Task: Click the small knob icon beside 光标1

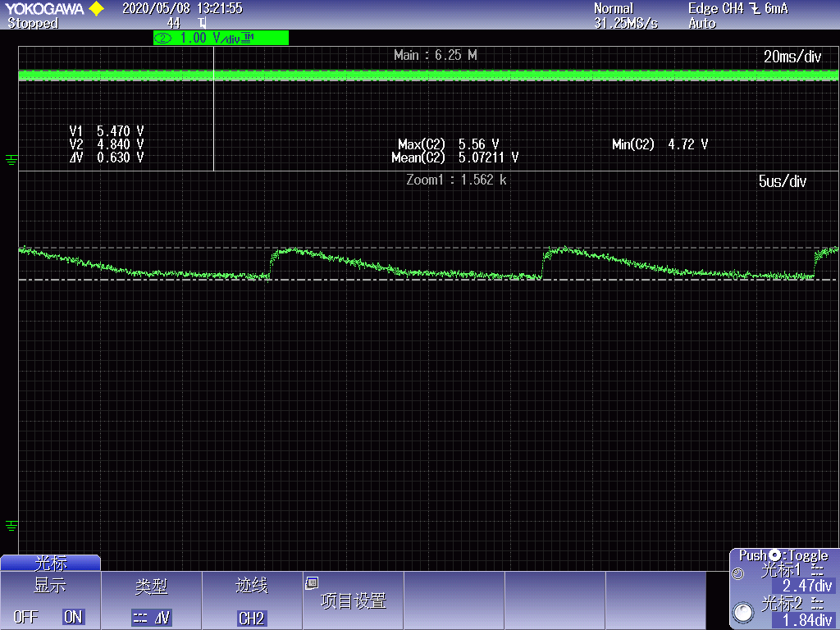Action: point(738,574)
